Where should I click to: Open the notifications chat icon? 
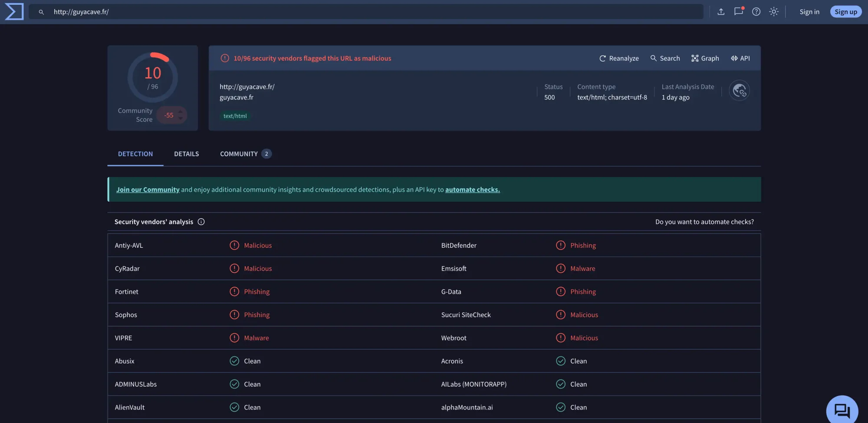pyautogui.click(x=739, y=12)
